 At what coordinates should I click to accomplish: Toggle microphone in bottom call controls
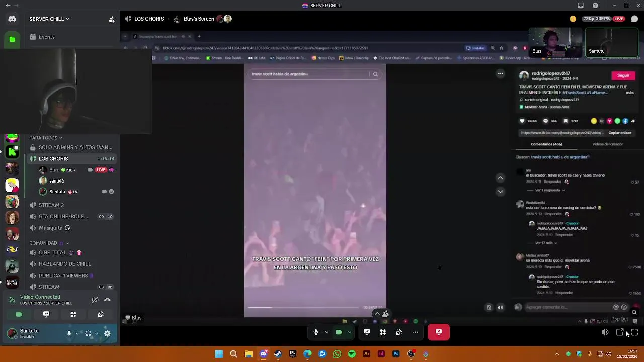[316, 332]
